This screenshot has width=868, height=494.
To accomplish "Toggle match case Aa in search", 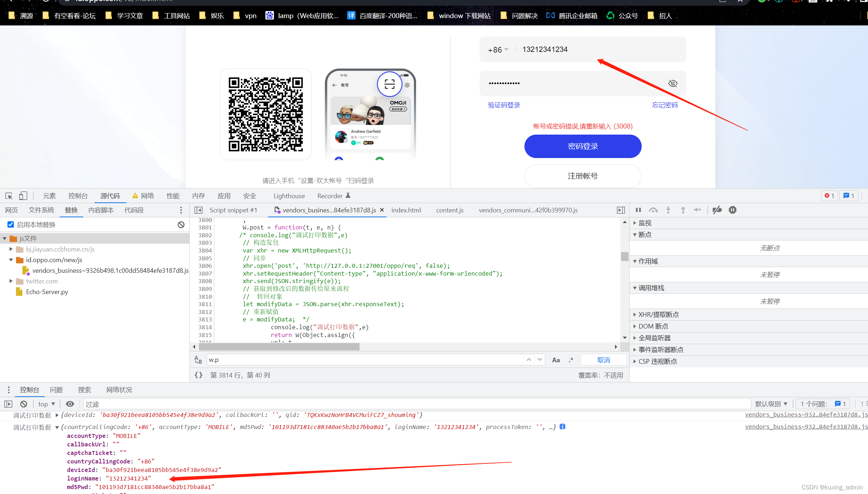I will point(556,360).
